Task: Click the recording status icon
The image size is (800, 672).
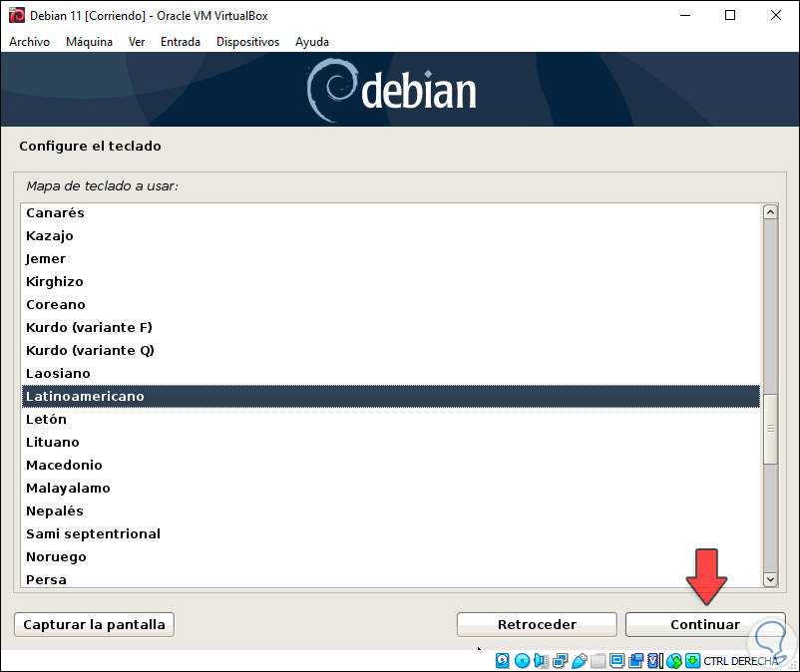Action: pos(636,661)
